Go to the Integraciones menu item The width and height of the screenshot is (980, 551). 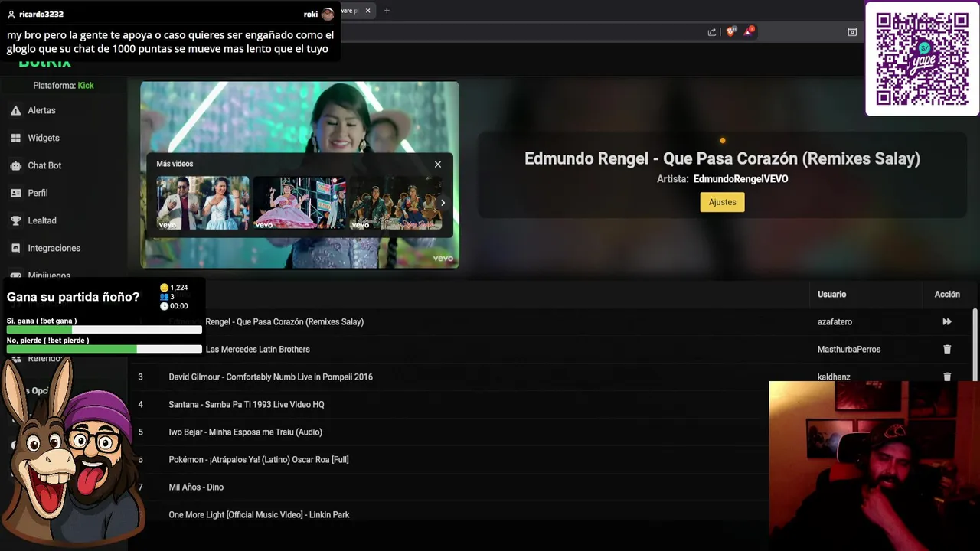click(54, 248)
